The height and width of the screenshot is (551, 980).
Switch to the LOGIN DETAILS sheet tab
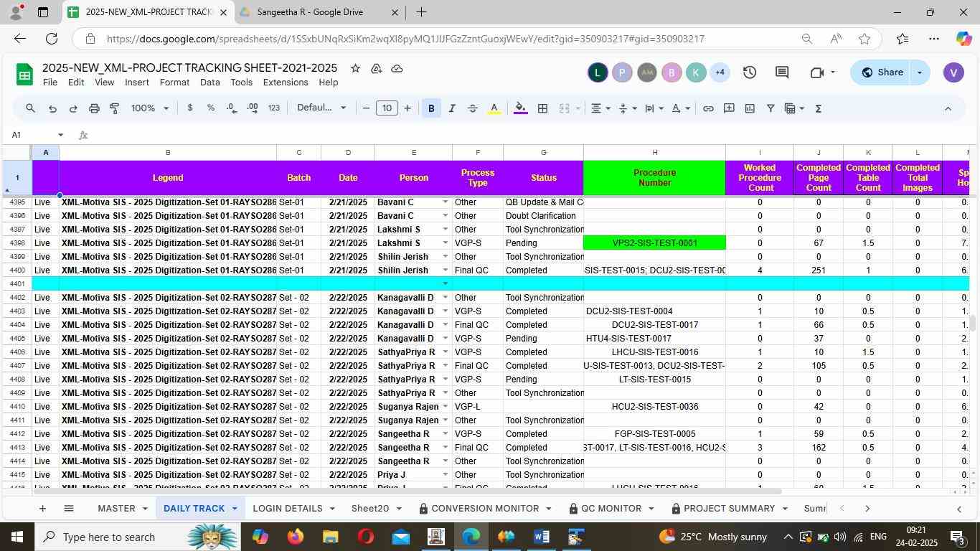287,509
